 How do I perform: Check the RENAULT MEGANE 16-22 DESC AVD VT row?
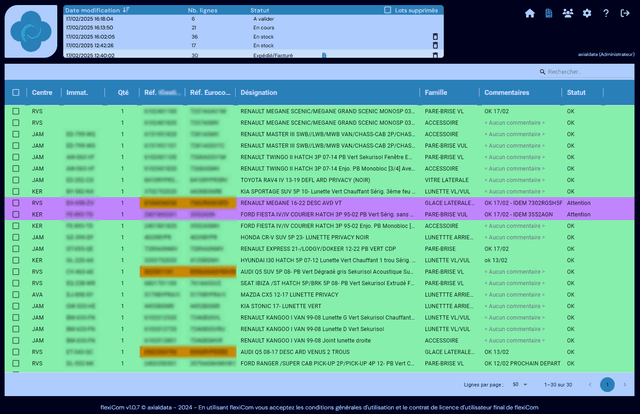coord(16,203)
